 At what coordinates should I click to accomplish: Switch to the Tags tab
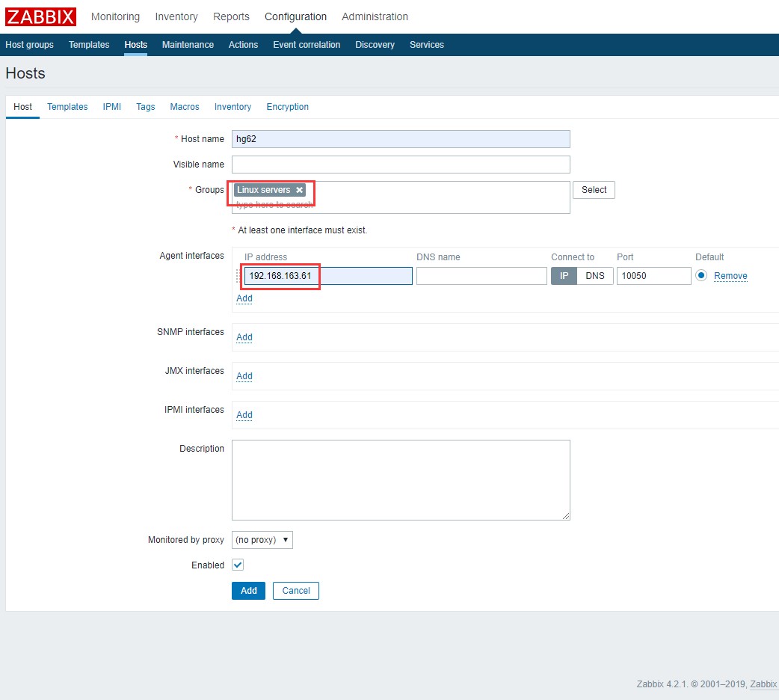click(x=146, y=107)
